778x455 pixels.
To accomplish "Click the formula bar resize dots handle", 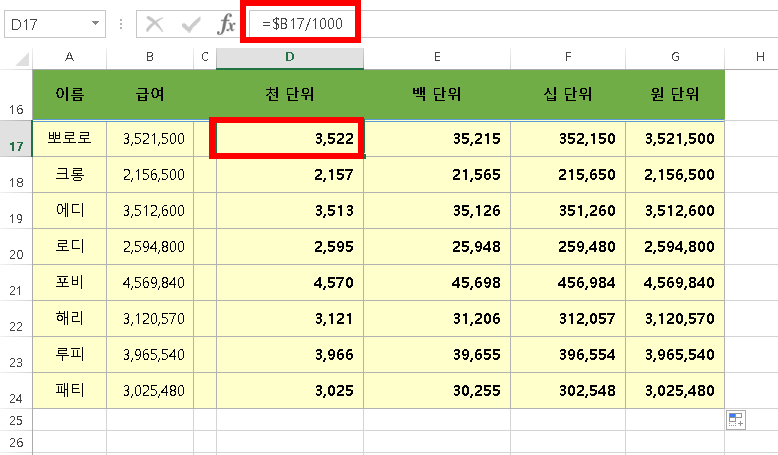I will 121,24.
